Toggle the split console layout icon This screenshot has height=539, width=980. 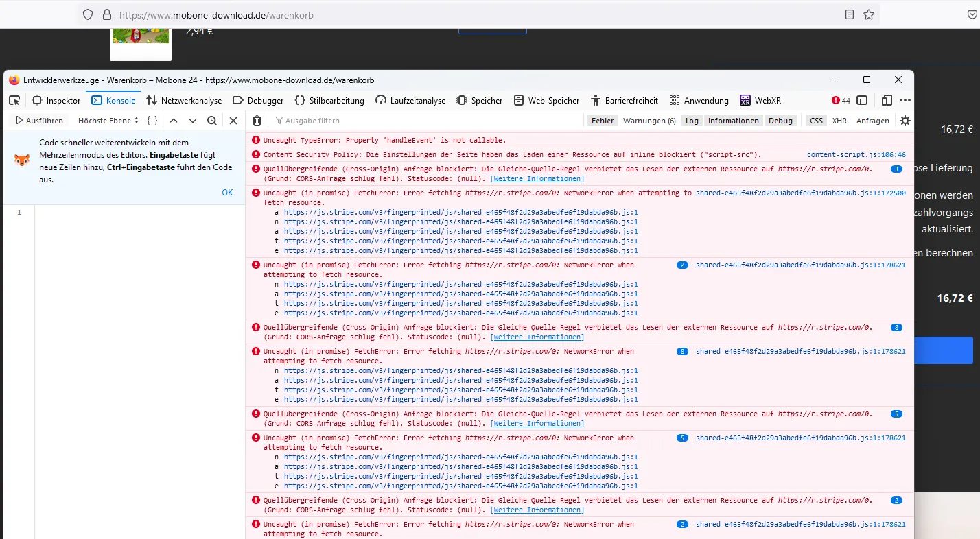(x=862, y=101)
